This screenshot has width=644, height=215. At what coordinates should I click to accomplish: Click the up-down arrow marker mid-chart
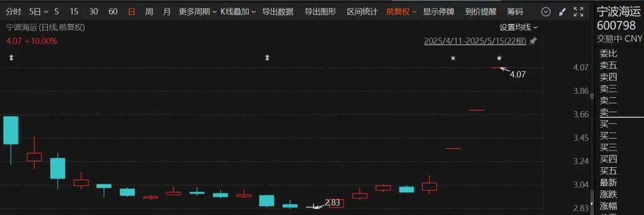pos(267,58)
